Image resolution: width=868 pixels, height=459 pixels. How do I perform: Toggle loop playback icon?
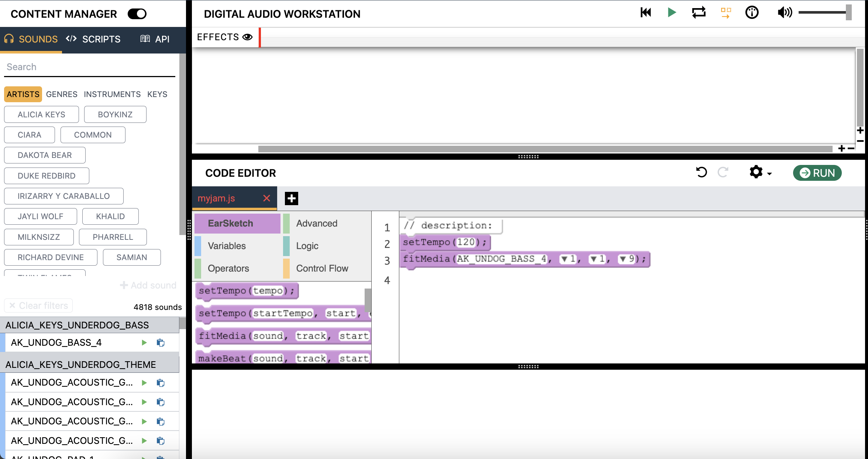click(x=699, y=13)
